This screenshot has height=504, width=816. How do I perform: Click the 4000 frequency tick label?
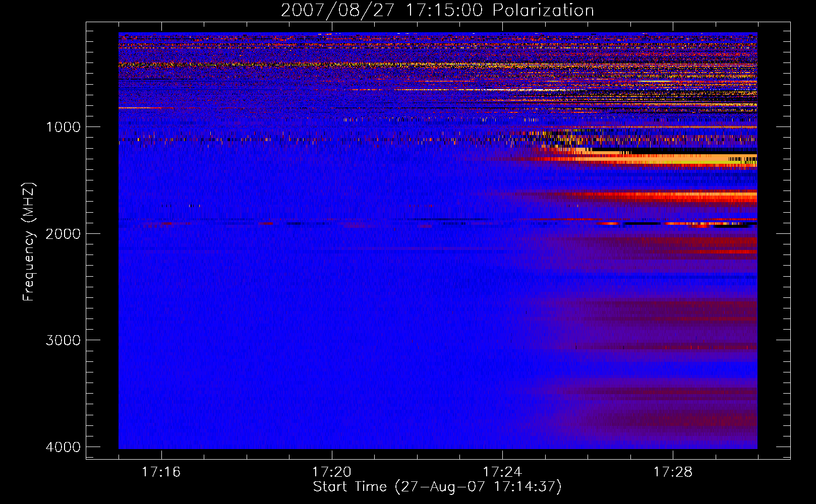point(63,447)
